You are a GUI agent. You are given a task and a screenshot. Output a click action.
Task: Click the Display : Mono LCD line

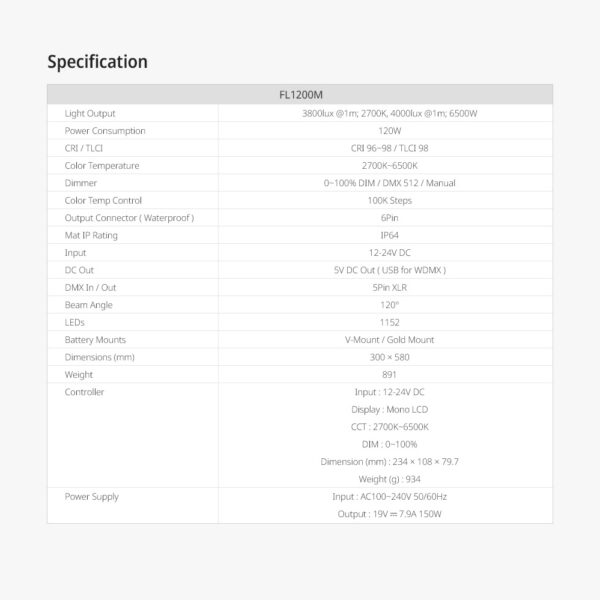tap(390, 409)
